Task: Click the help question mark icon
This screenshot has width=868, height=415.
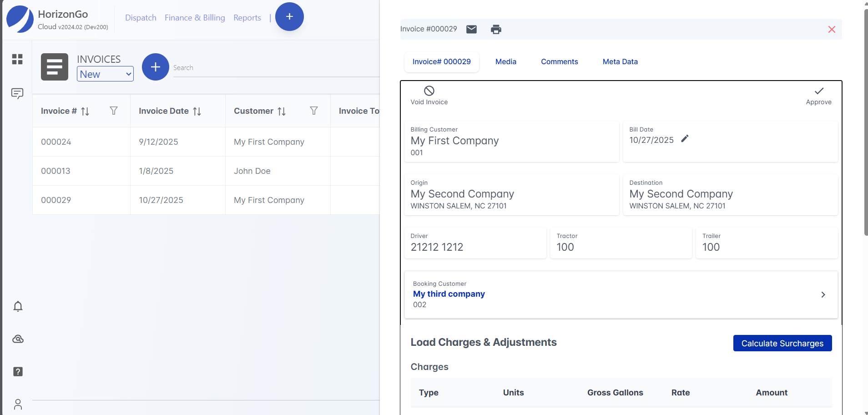Action: pyautogui.click(x=18, y=372)
